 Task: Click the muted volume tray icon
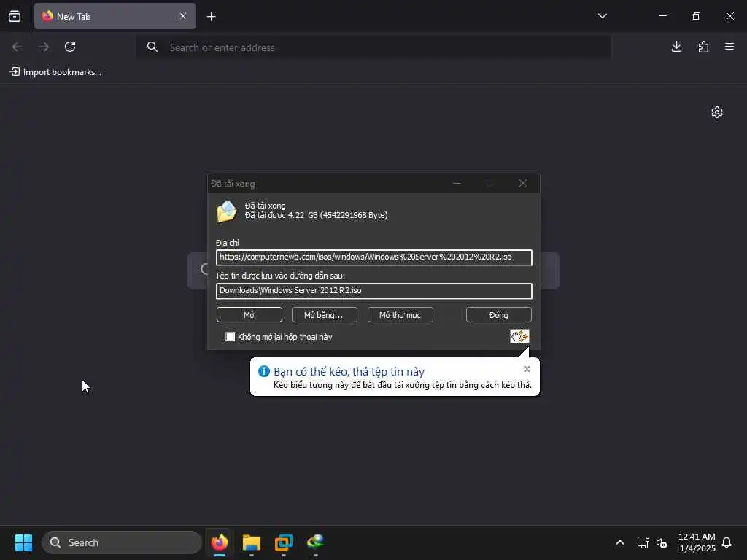(662, 542)
